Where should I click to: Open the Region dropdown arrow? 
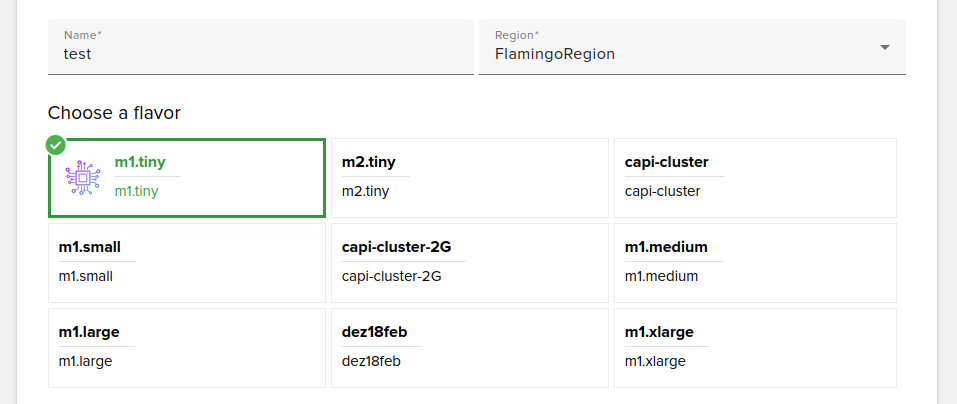pyautogui.click(x=884, y=48)
